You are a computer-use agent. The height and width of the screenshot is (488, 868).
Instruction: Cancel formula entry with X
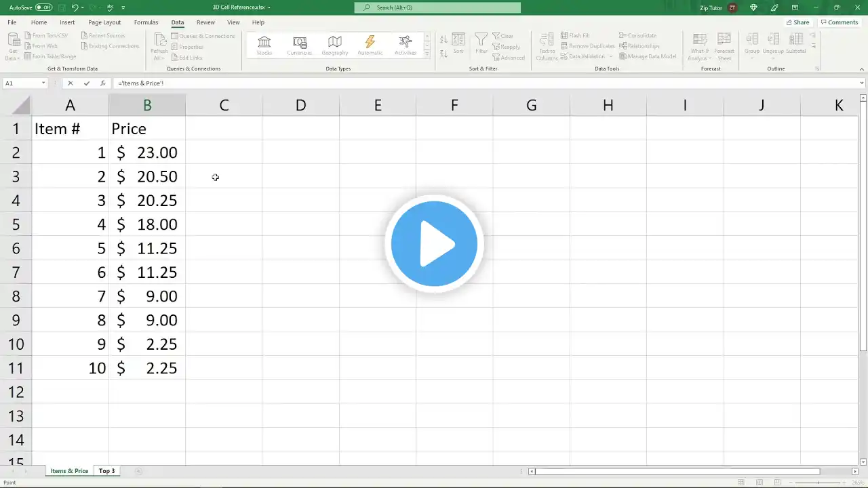[x=70, y=83]
